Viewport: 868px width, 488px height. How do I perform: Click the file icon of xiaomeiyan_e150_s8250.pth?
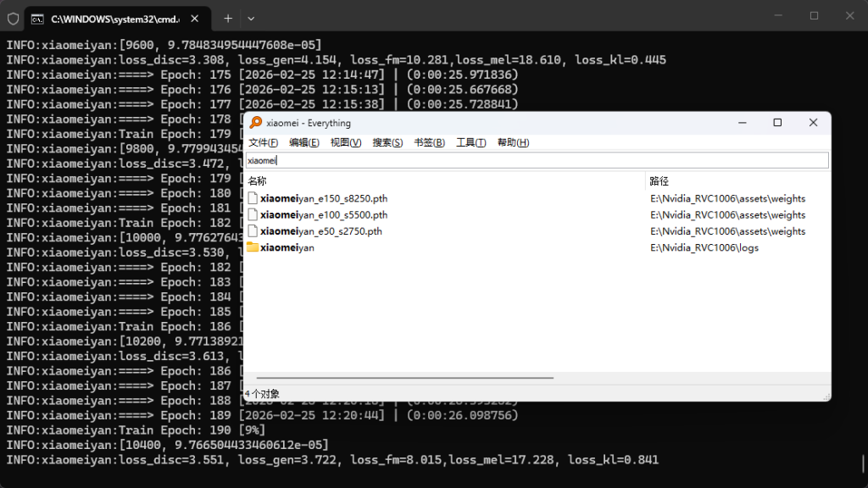click(x=253, y=198)
